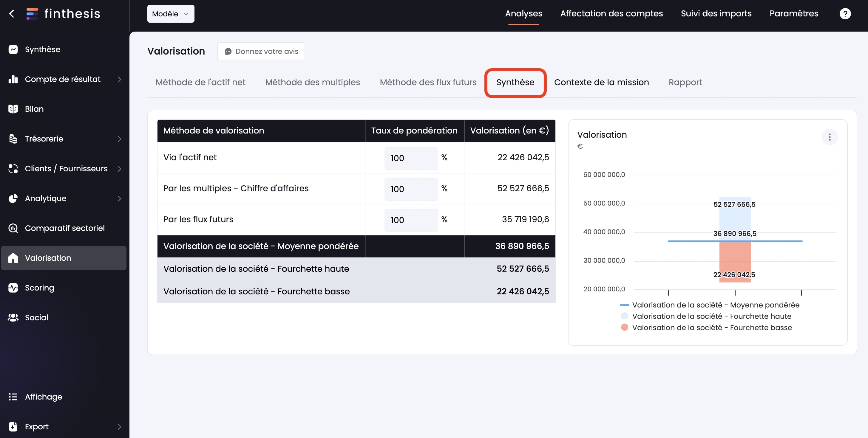Click the Synthèse sidebar chart icon
The width and height of the screenshot is (868, 438).
coord(13,49)
